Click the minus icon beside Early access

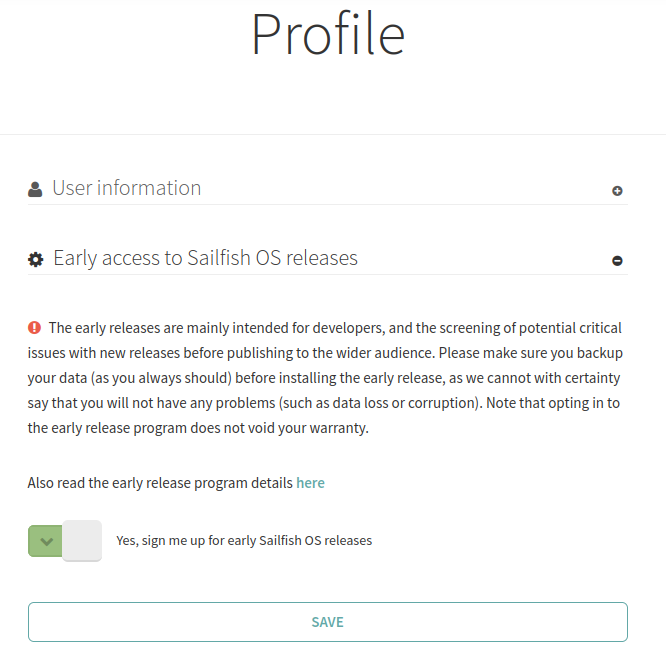617,261
